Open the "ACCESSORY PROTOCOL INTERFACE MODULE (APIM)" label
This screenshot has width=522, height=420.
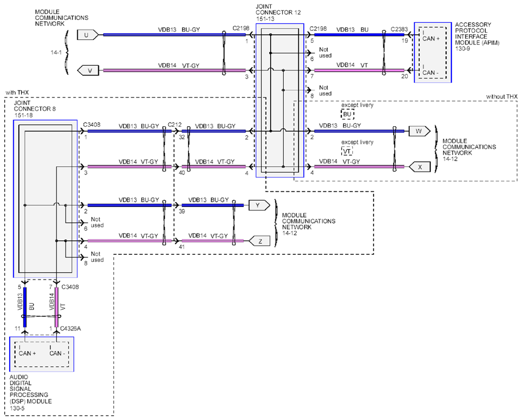click(477, 34)
